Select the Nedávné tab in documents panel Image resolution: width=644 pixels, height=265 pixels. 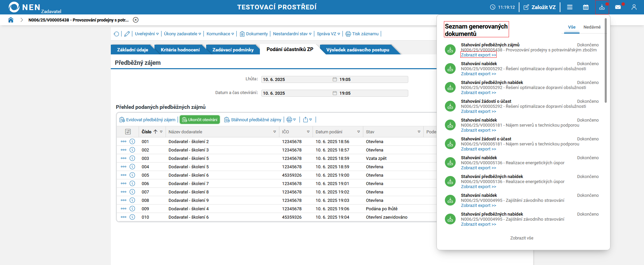click(x=592, y=27)
